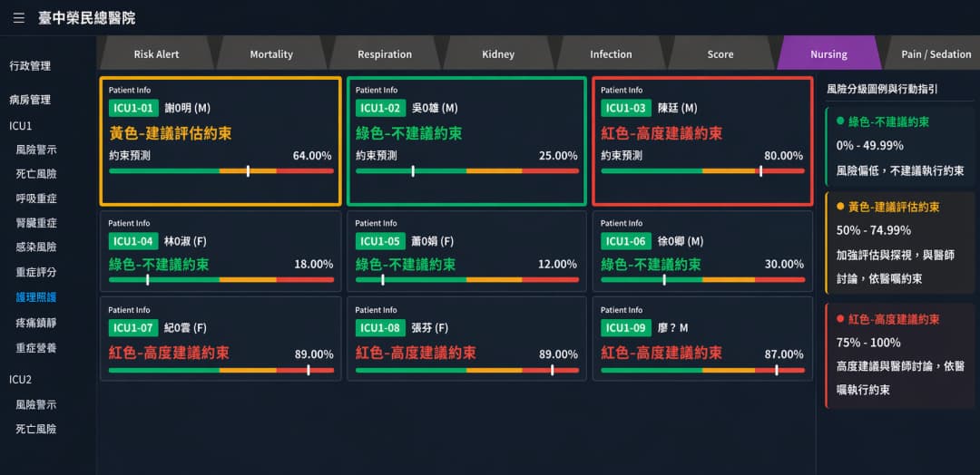Click 死亡風險 under ICU2
The image size is (980, 475).
click(36, 429)
